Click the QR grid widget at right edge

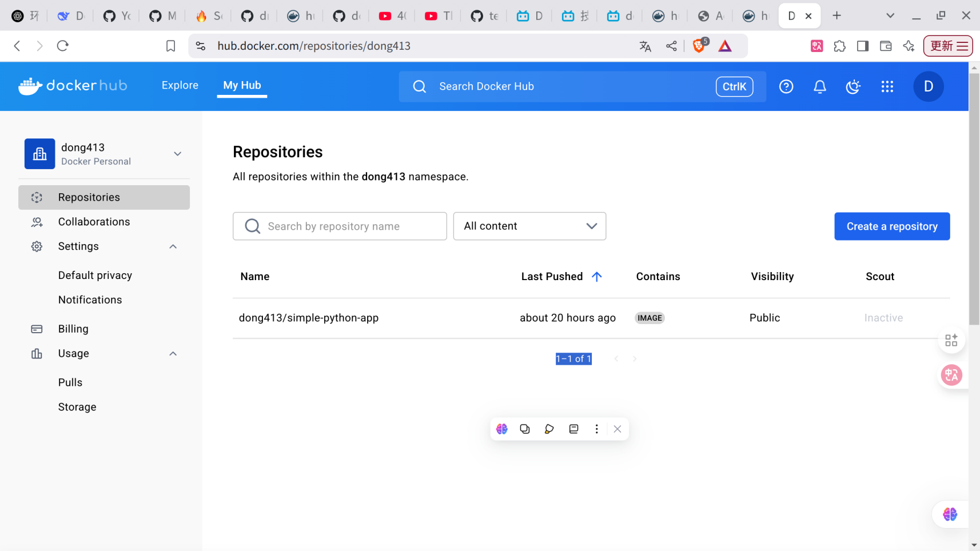coord(951,341)
